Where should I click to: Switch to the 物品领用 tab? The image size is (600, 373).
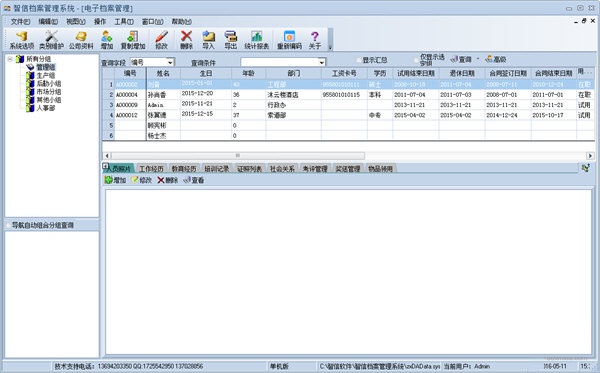(x=380, y=168)
